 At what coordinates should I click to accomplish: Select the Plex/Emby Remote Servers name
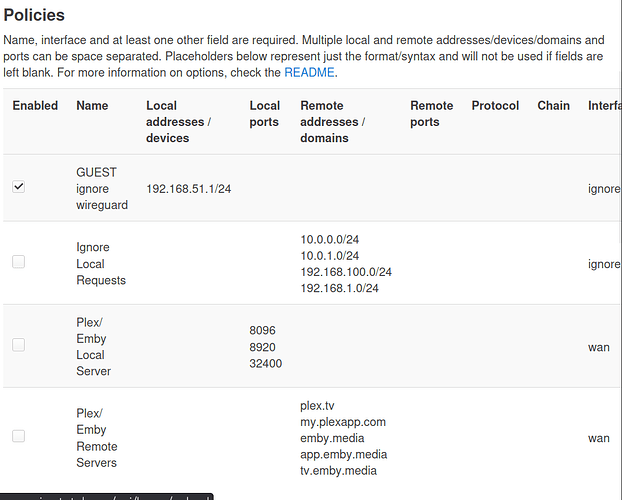(x=97, y=438)
